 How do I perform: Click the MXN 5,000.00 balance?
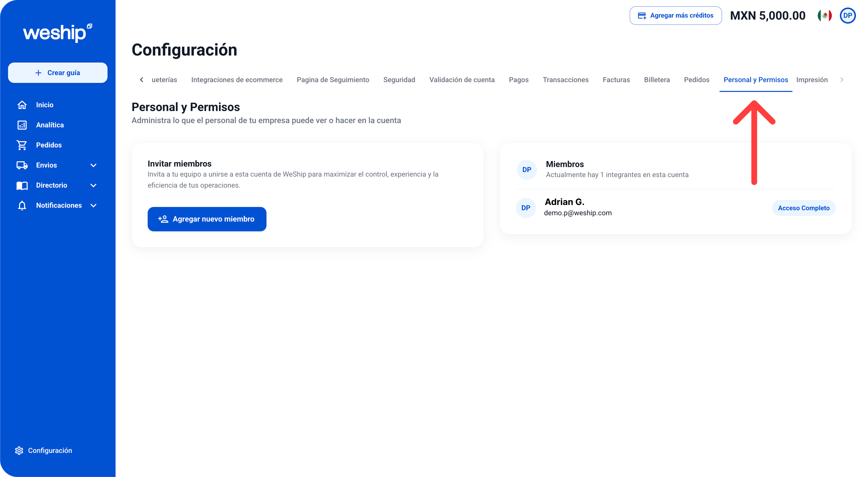pos(768,16)
